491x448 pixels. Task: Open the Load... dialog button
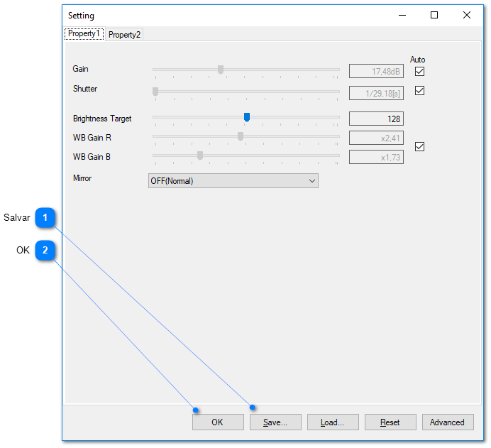coord(333,422)
